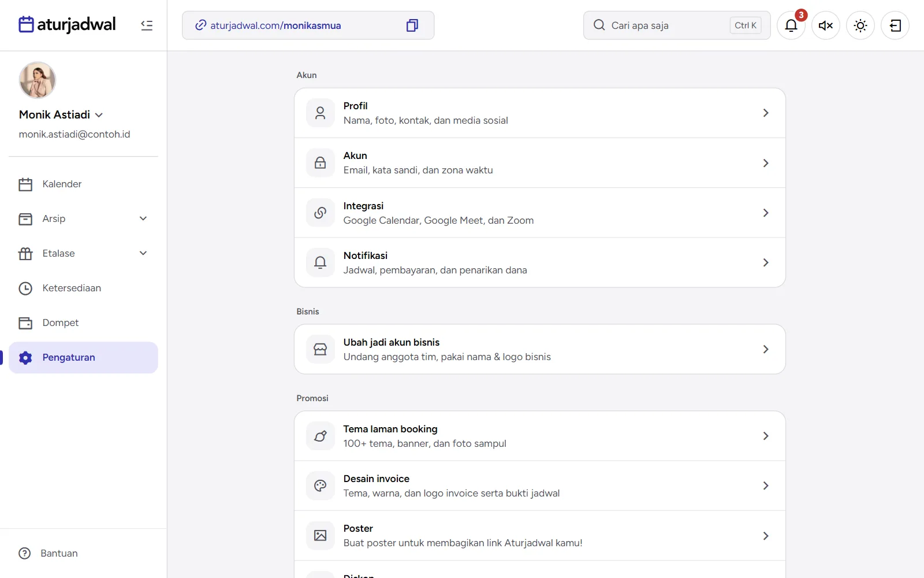Screen dimensions: 924x578
Task: Click chevron on Ubah jadi akun bisnis
Action: click(x=766, y=349)
